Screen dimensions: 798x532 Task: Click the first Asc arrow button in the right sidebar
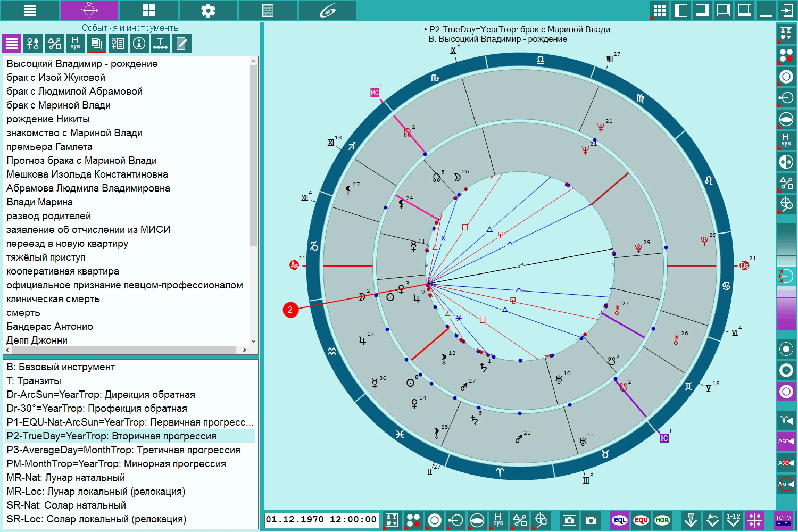pyautogui.click(x=786, y=441)
